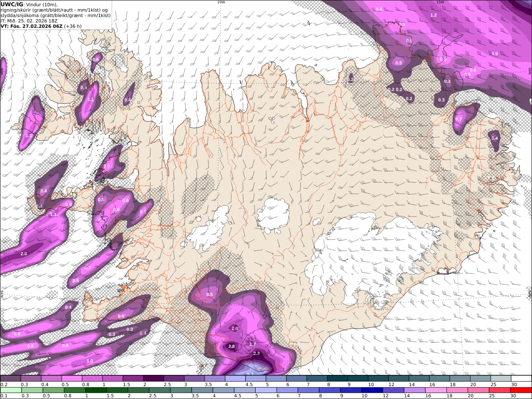Pick the dark teal upper-row swatch at 8
Screen dimensions: 532x399
pyautogui.click(x=337, y=379)
